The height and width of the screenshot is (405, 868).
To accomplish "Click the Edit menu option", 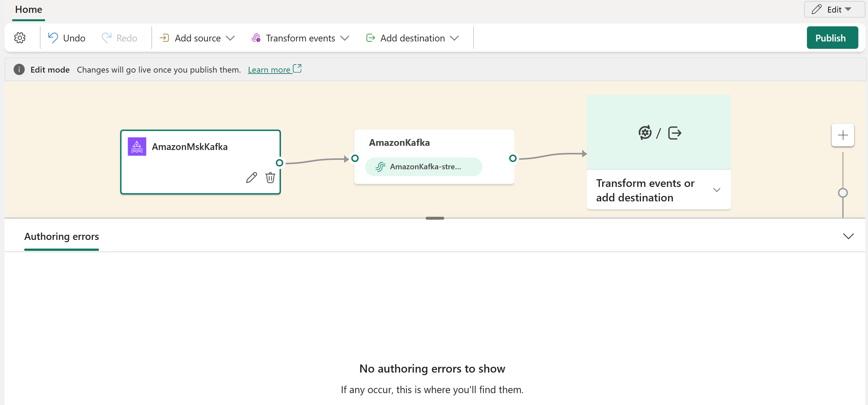I will [830, 9].
